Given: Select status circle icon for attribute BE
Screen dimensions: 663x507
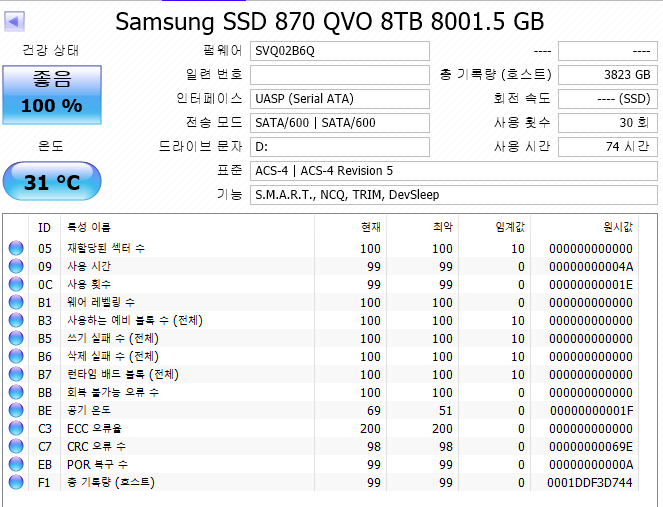Looking at the screenshot, I should click(16, 410).
